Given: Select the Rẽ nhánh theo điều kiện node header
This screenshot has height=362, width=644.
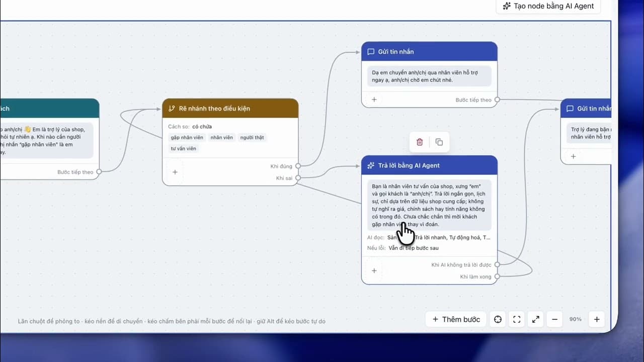Looking at the screenshot, I should (230, 109).
